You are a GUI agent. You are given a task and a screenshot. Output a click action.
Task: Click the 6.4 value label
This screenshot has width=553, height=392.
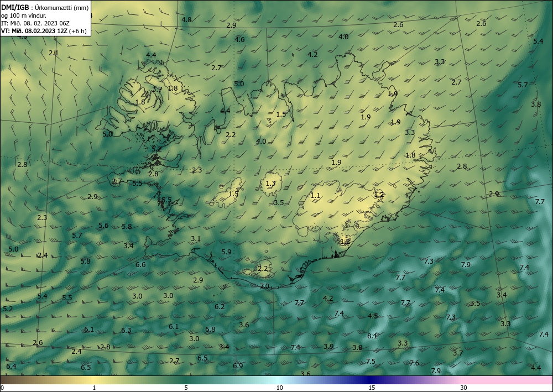(x=11, y=367)
